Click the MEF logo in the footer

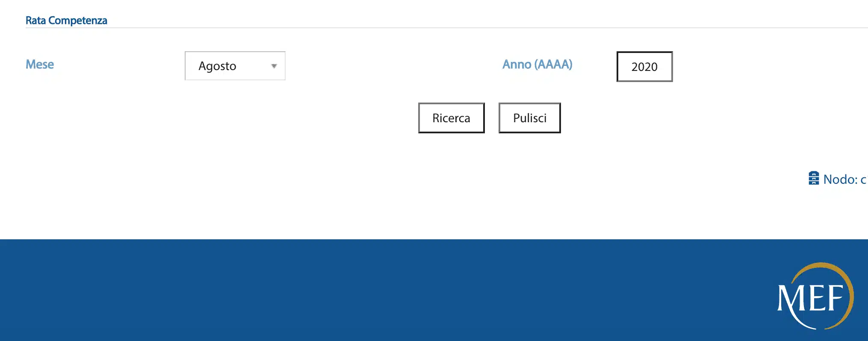pos(815,296)
